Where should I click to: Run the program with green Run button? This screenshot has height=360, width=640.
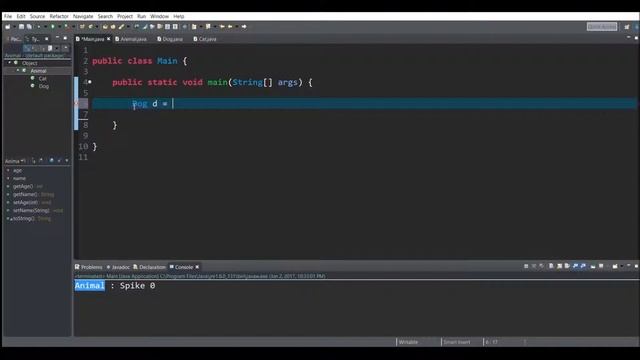point(53,27)
